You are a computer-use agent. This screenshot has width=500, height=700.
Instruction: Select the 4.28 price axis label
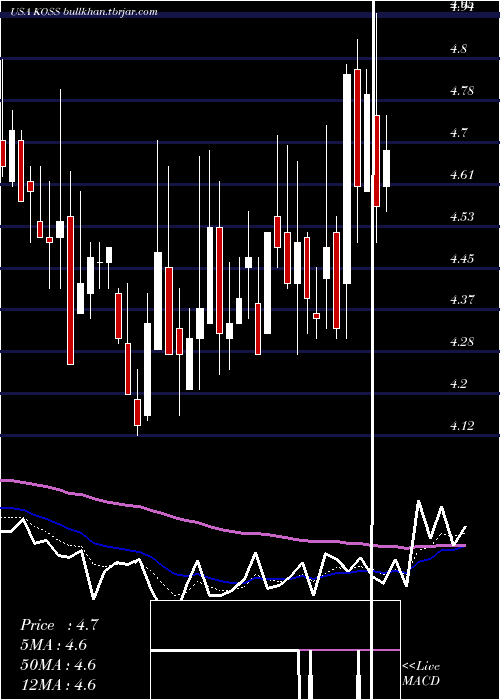462,342
